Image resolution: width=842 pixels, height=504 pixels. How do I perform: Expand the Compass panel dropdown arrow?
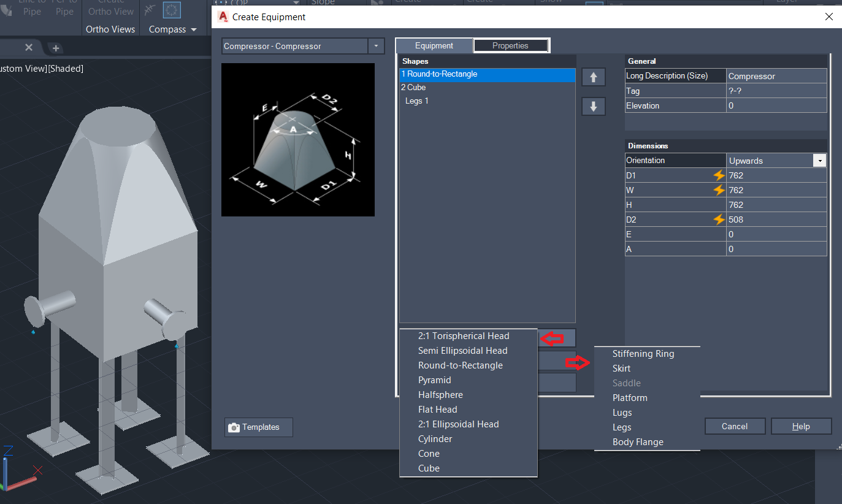194,29
